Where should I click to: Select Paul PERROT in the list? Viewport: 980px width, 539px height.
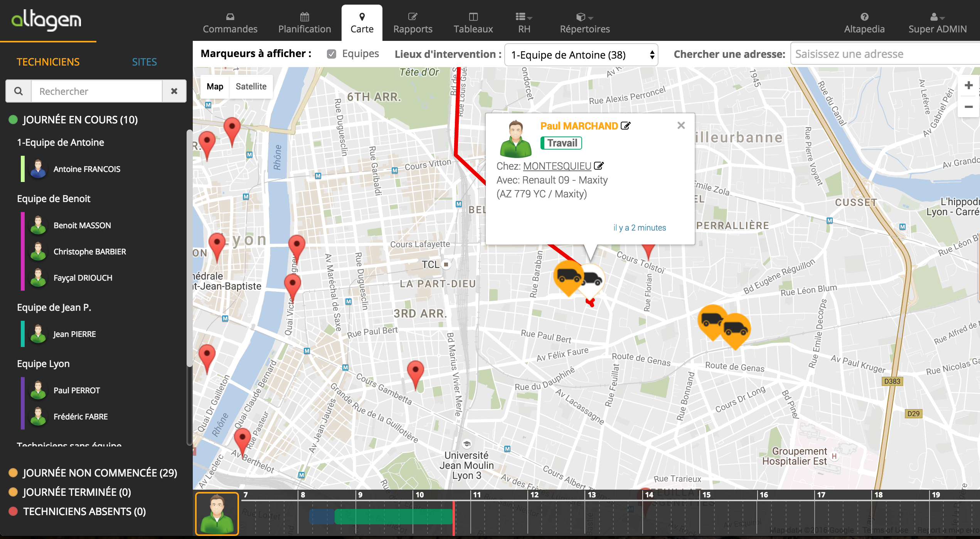(76, 390)
